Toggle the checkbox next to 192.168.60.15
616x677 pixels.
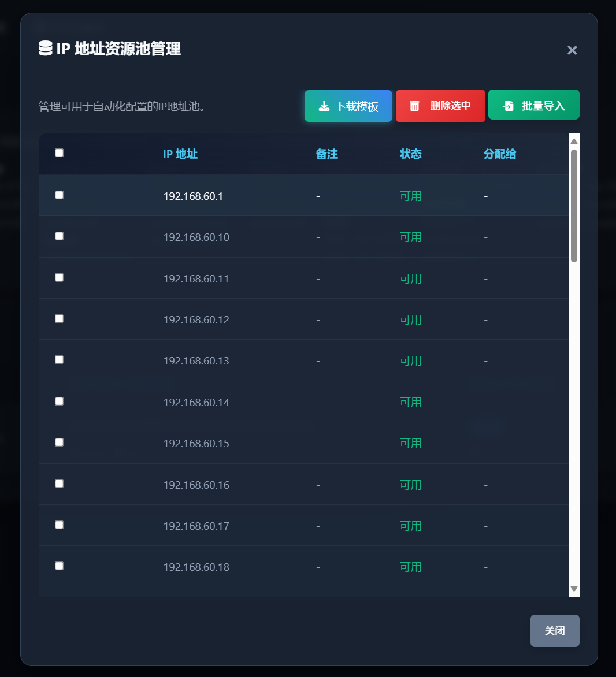59,442
